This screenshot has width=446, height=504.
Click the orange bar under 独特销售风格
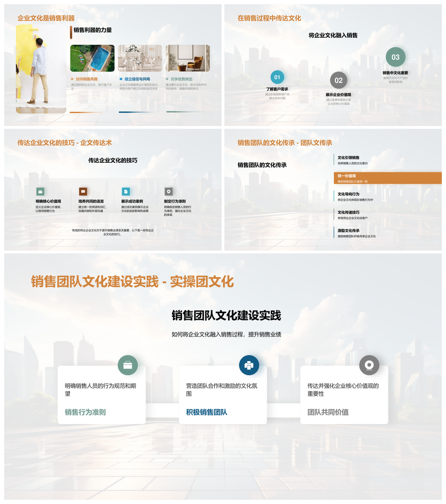tap(87, 112)
